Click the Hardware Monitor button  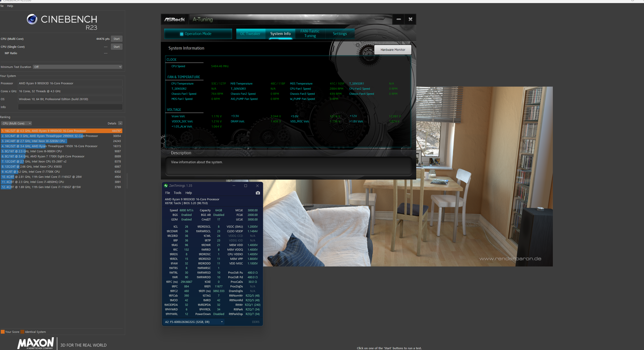pyautogui.click(x=392, y=50)
